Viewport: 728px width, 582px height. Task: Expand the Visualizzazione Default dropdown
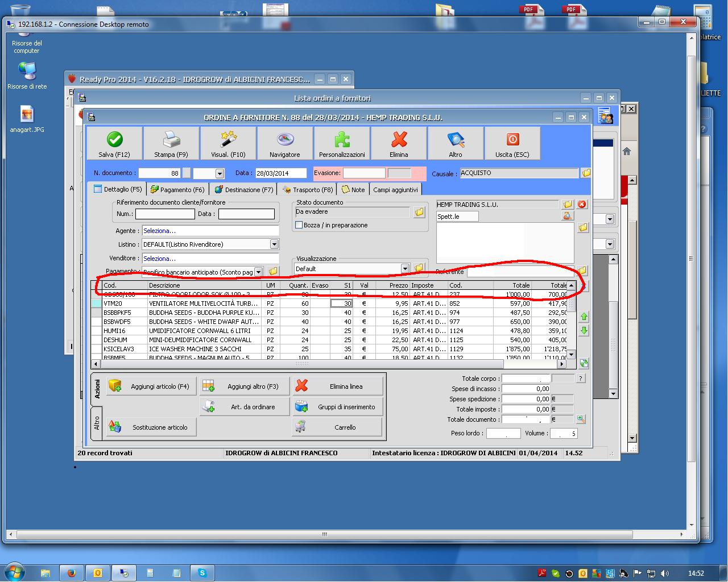click(405, 268)
